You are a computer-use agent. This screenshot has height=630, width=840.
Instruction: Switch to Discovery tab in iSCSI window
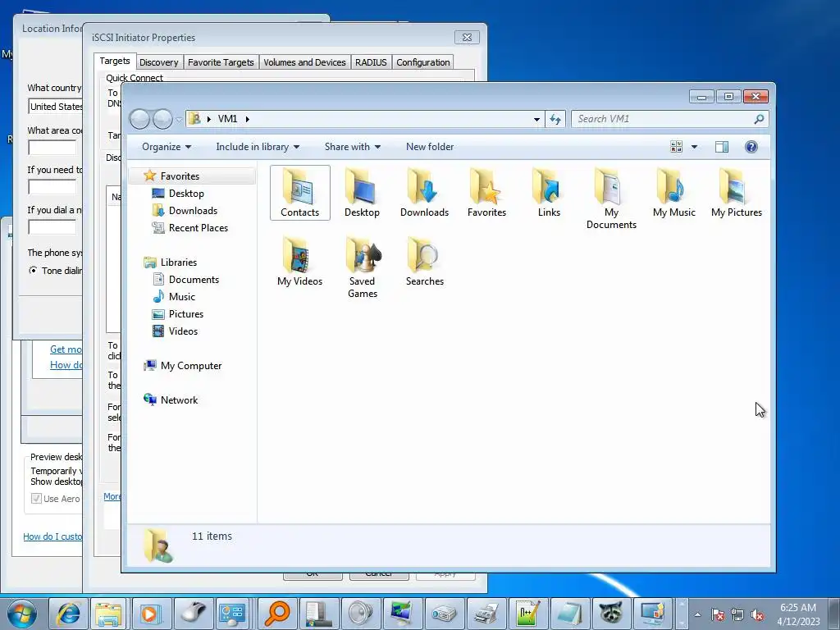click(x=159, y=62)
